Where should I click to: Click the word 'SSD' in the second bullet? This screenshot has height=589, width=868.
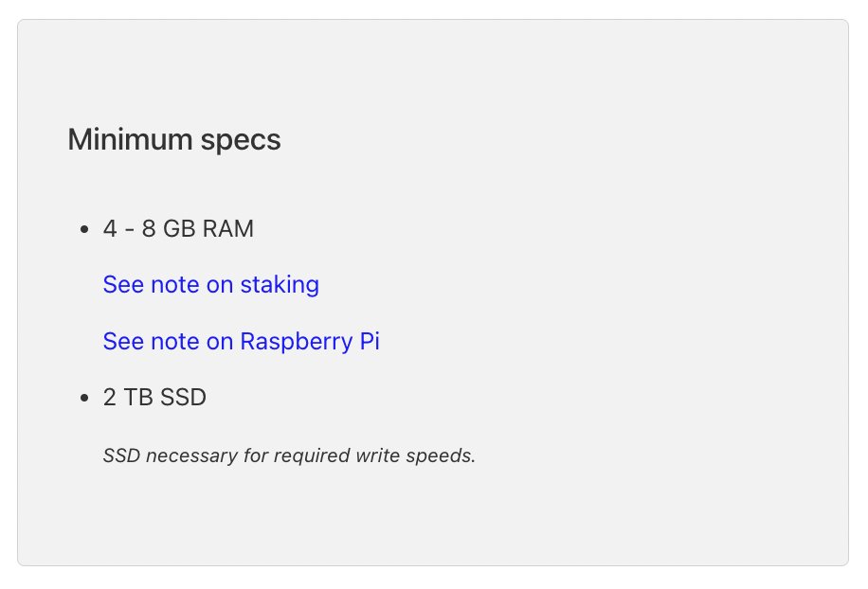(x=182, y=398)
